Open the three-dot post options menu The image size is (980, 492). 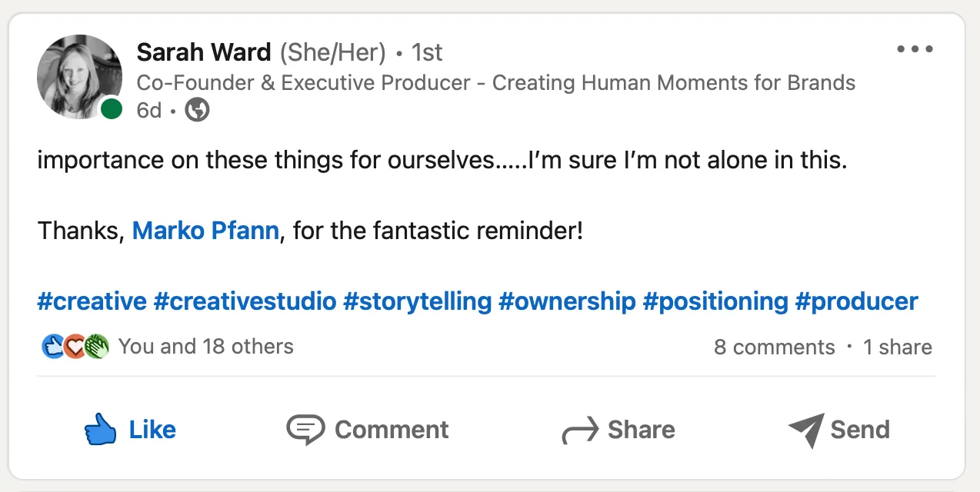[915, 49]
